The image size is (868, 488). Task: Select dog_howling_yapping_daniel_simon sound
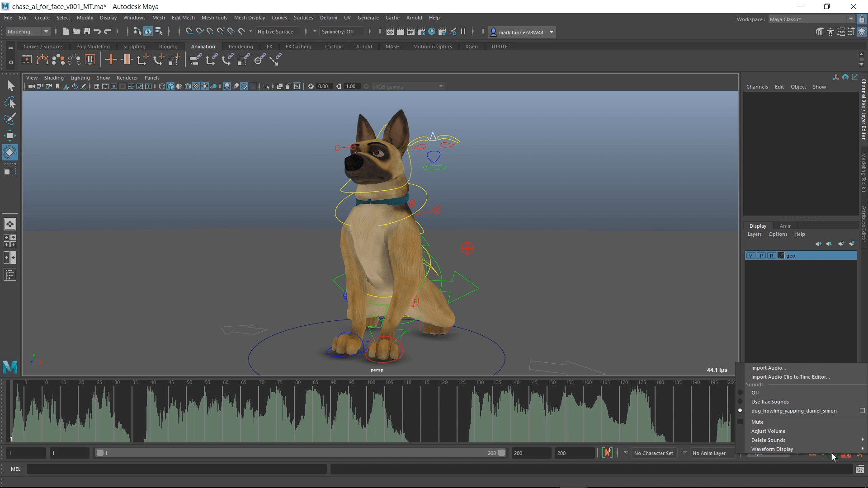click(x=794, y=411)
